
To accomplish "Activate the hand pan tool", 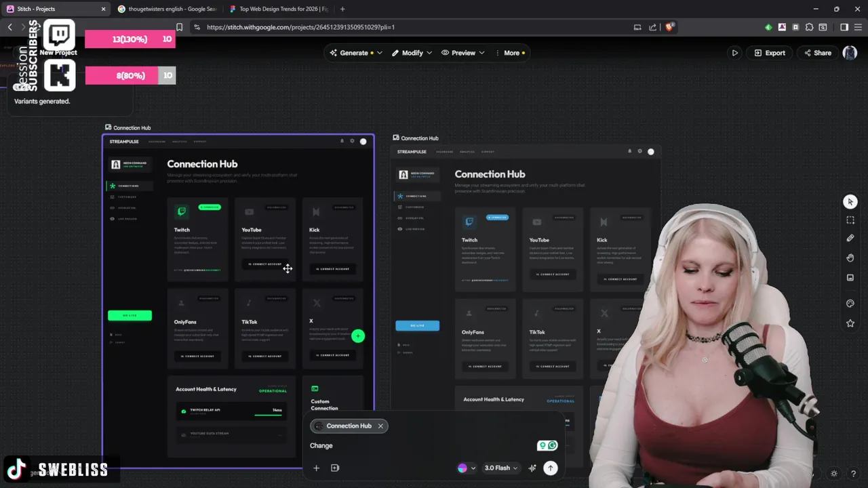I will (x=850, y=258).
